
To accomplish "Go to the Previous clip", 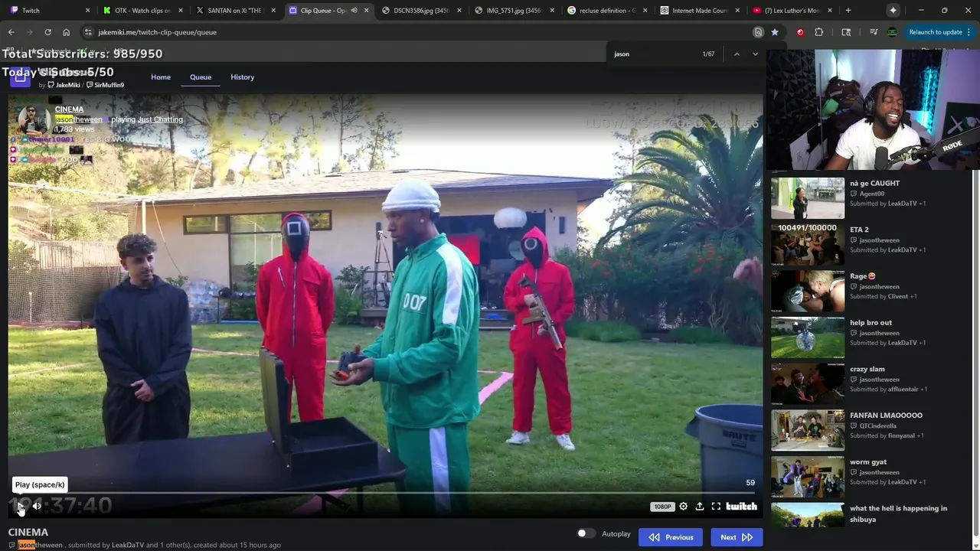I will pos(671,537).
